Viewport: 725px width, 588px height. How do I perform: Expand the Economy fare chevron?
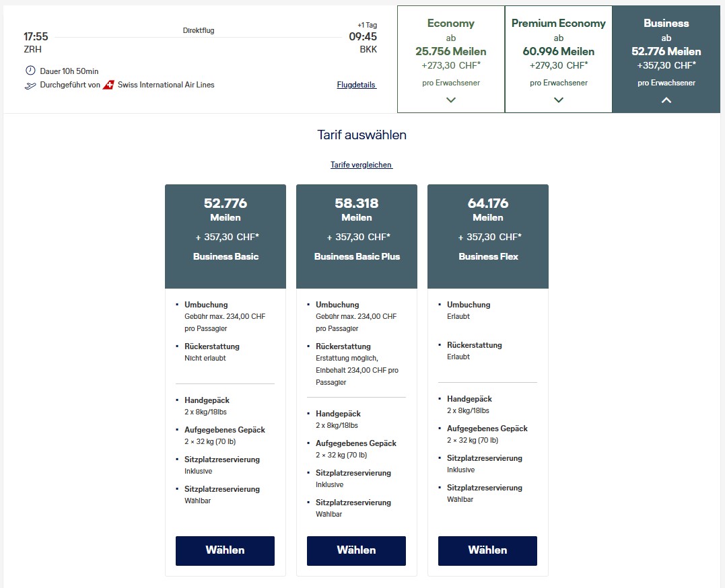click(451, 100)
